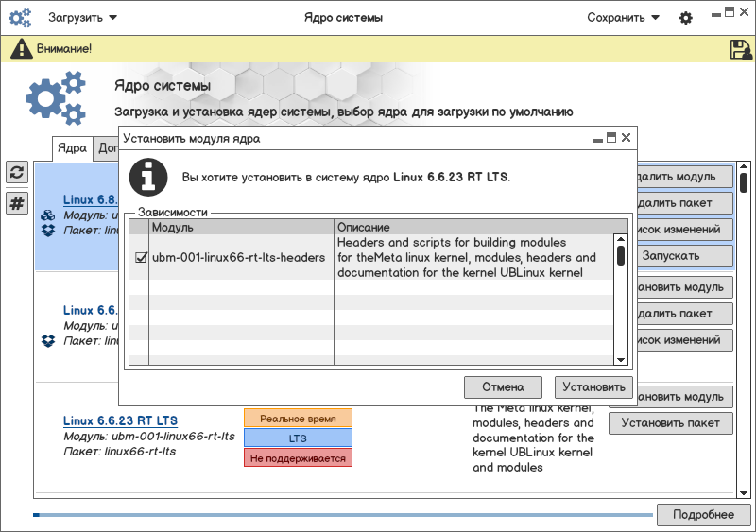The image size is (756, 532).
Task: Click the Установить пакет button
Action: coord(670,423)
